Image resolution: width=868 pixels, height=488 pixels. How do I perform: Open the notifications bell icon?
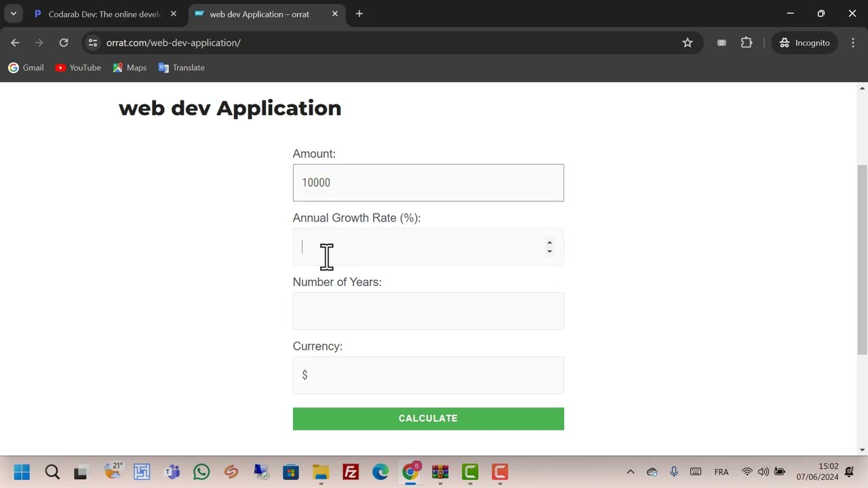coord(850,472)
